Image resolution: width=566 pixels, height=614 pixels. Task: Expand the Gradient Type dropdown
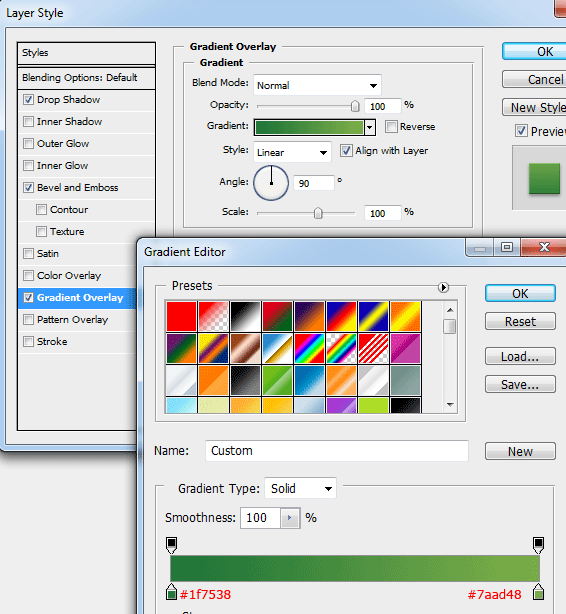300,488
